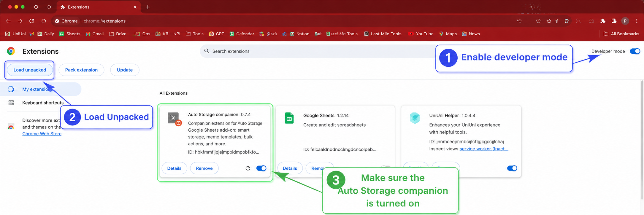Click the Google Sheets version 1.2.14
The image size is (644, 215).
coord(343,115)
